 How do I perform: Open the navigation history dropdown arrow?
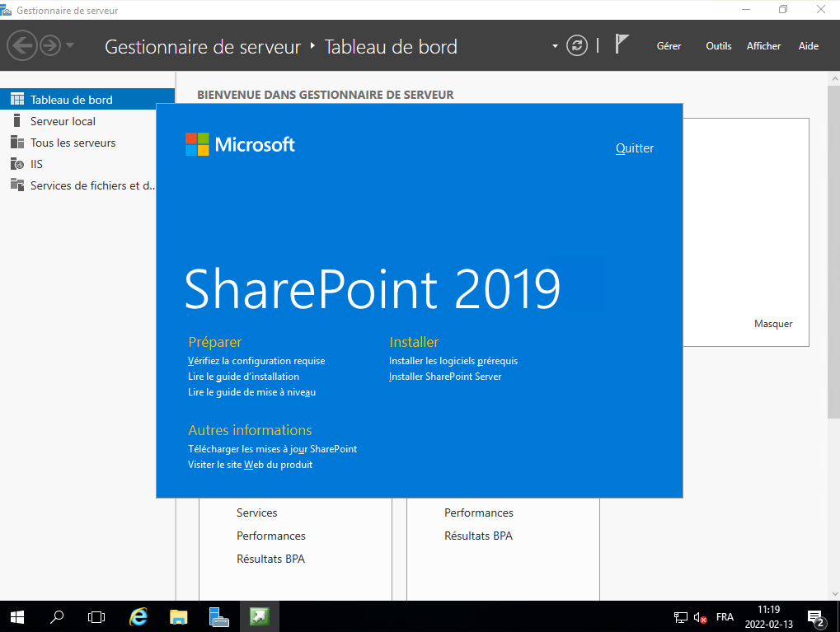pos(69,45)
